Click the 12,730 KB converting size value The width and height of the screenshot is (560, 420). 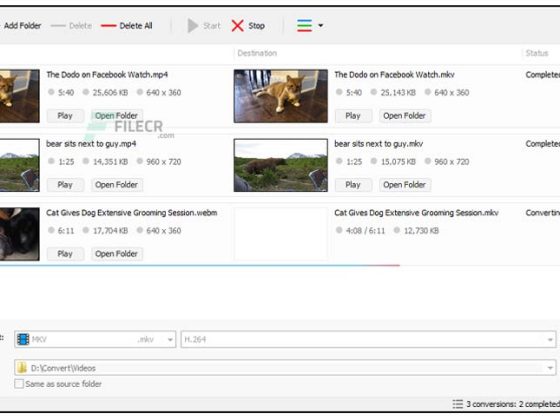[421, 230]
